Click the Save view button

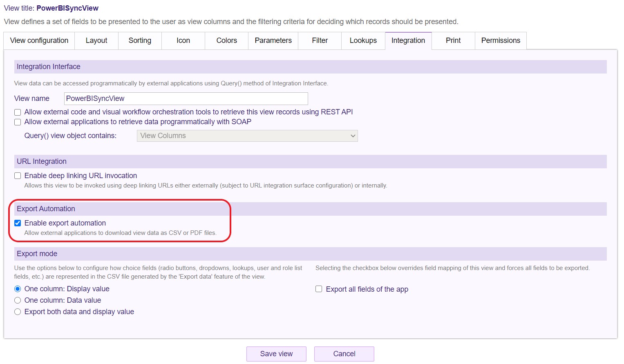coord(276,354)
